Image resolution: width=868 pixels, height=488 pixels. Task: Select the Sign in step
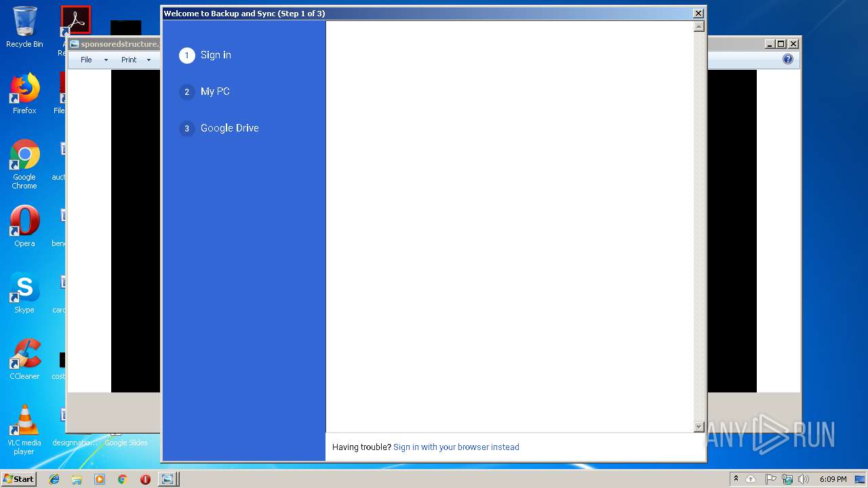(216, 55)
